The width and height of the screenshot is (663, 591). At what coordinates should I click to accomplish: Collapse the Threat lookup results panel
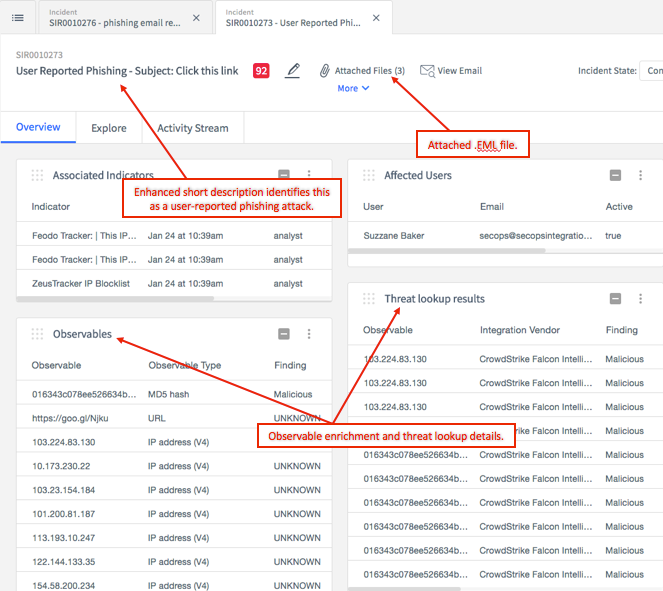(x=615, y=299)
